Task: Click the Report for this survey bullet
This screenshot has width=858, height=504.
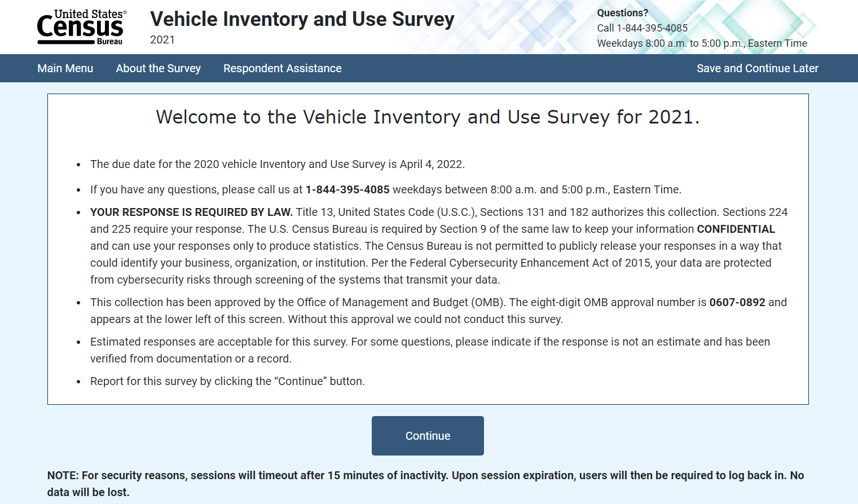Action: 227,381
